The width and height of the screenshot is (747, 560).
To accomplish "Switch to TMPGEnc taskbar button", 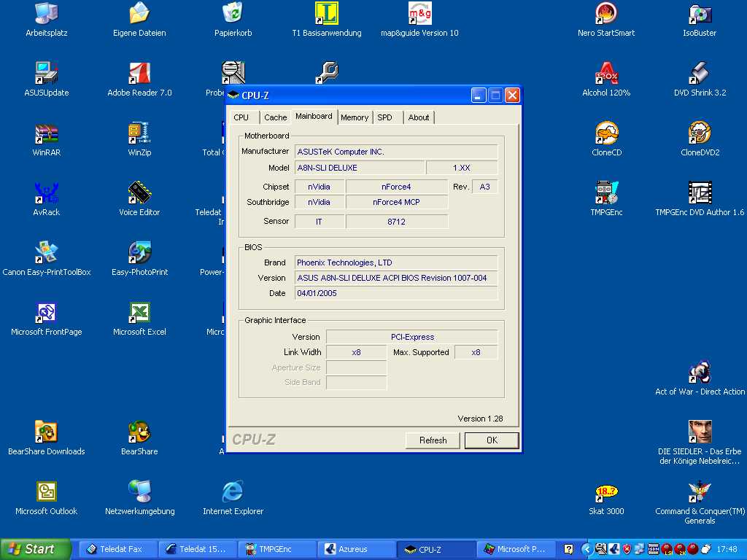I will tap(276, 549).
